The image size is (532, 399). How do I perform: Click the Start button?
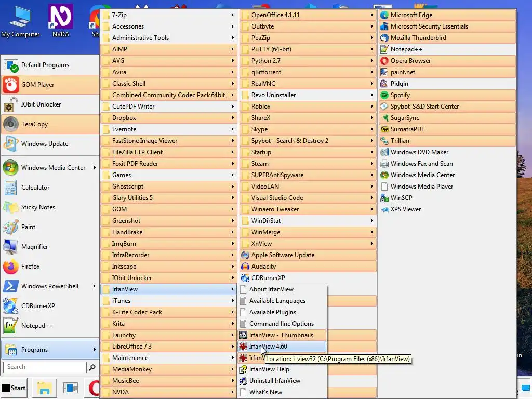click(14, 388)
